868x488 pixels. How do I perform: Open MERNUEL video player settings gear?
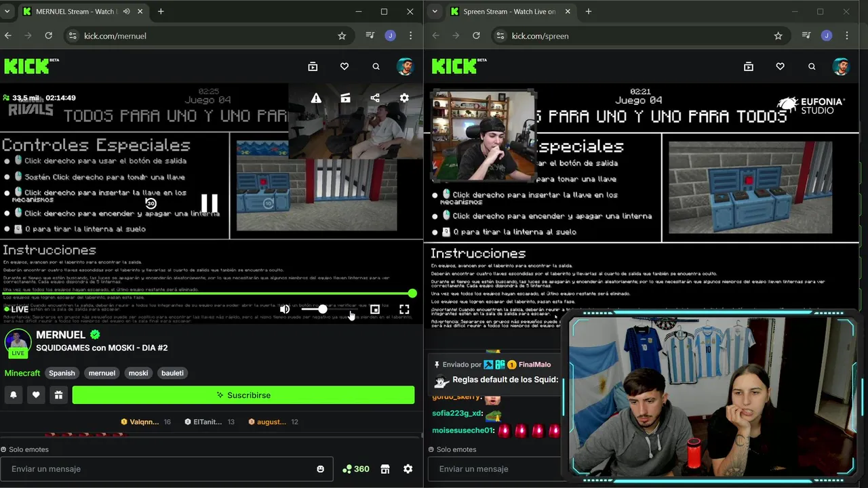(x=404, y=98)
